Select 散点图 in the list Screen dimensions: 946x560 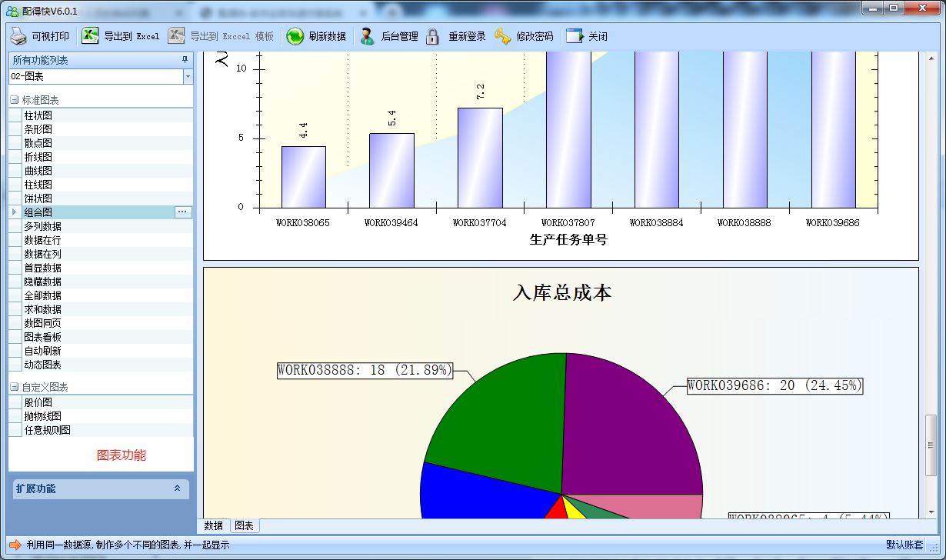click(x=101, y=143)
